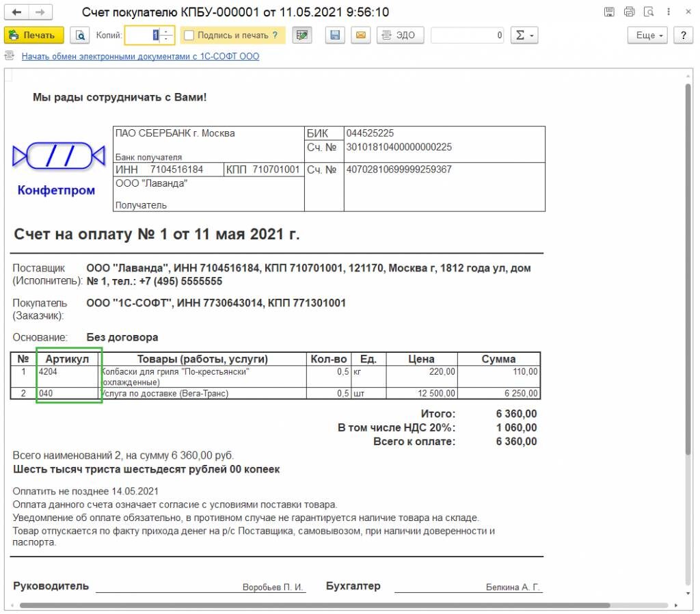Click the horizontal scrollbar right arrow
The image size is (700, 614).
point(676,606)
